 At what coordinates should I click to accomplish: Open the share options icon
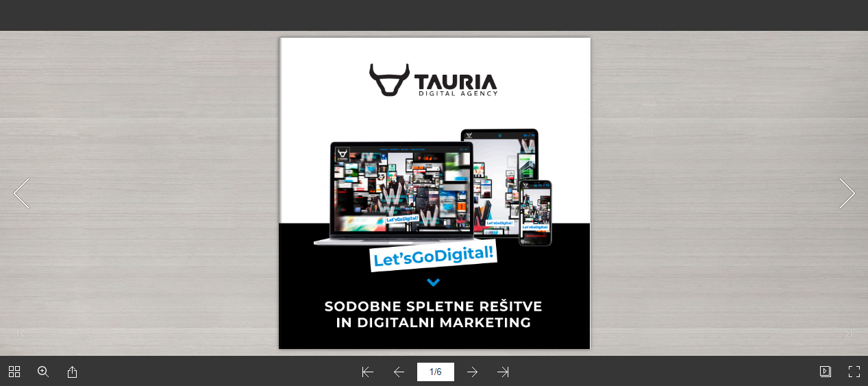tap(72, 372)
